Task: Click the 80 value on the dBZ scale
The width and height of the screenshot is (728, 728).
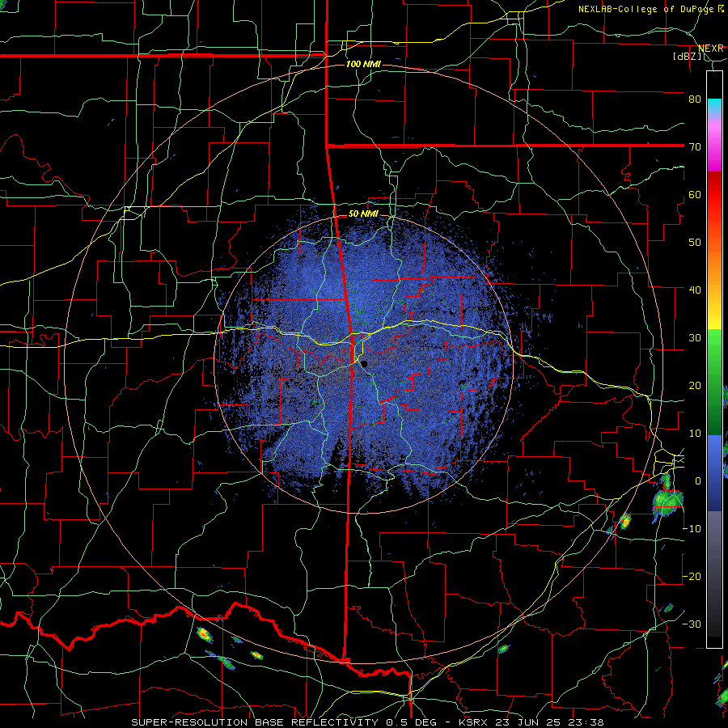Action: tap(695, 99)
